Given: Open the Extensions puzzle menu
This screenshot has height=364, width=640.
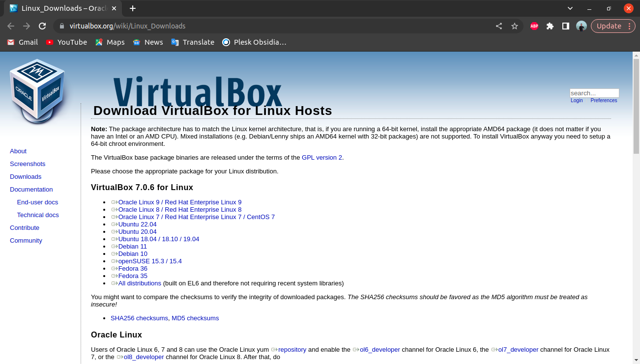Looking at the screenshot, I should click(550, 26).
